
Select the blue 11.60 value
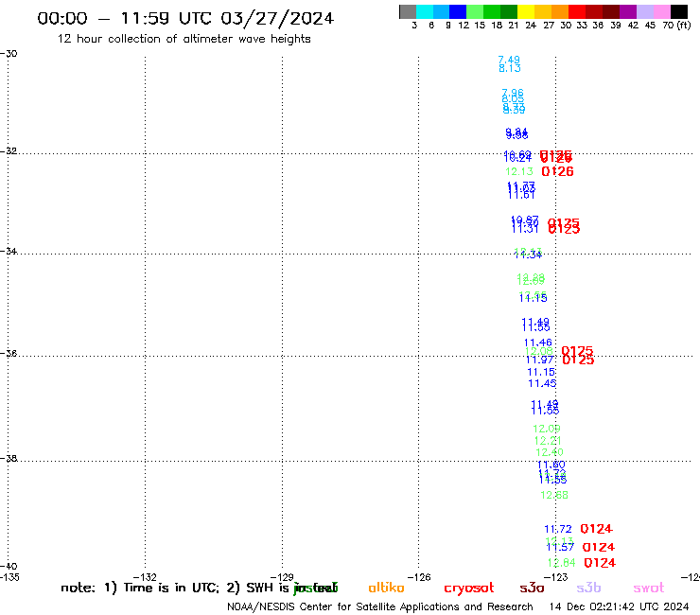coord(551,465)
